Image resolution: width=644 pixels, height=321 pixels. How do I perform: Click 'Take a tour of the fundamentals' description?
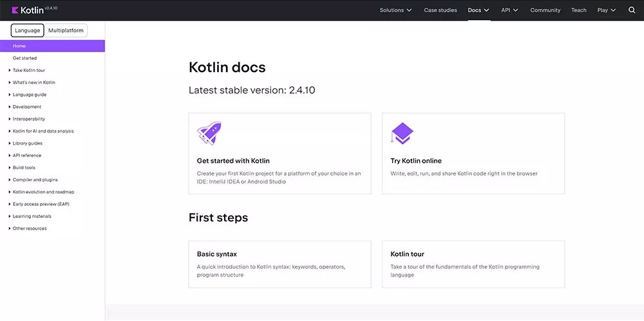point(465,271)
